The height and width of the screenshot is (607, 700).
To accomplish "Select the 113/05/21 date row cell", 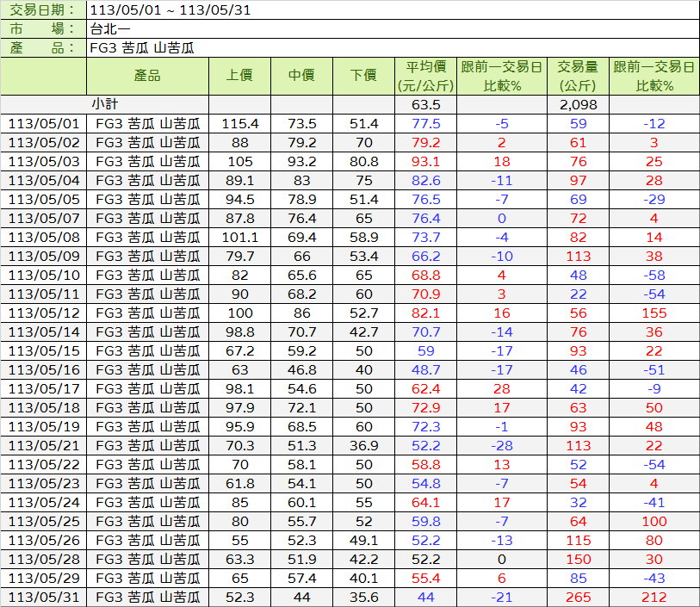I will click(x=44, y=446).
